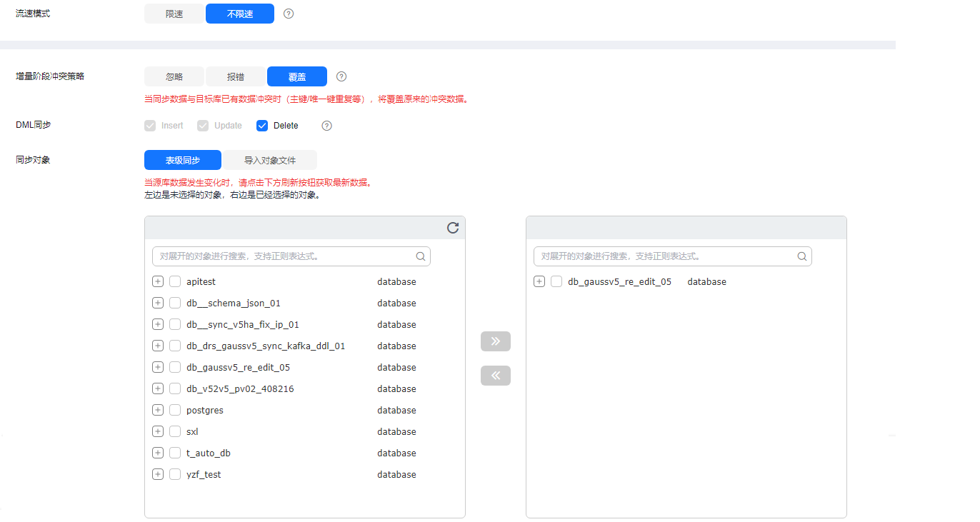Expand the postgres database node
The image size is (980, 522).
[x=157, y=410]
